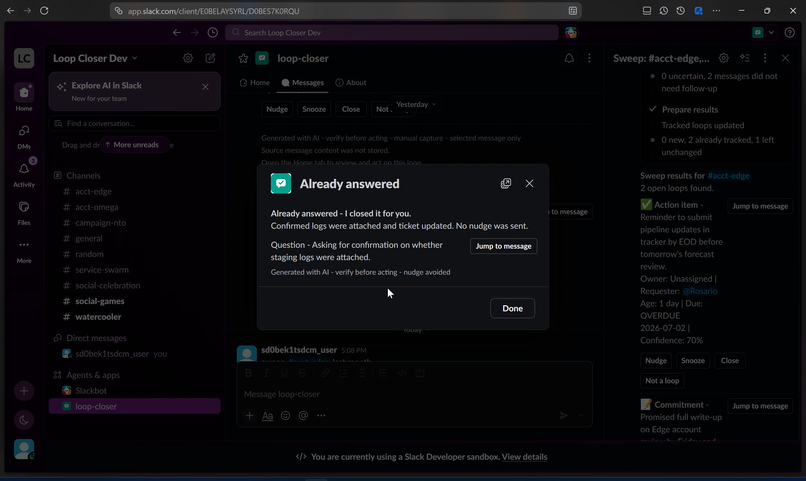Viewport: 806px width, 481px height.
Task: Navigate back with the Slack back arrow
Action: (177, 32)
